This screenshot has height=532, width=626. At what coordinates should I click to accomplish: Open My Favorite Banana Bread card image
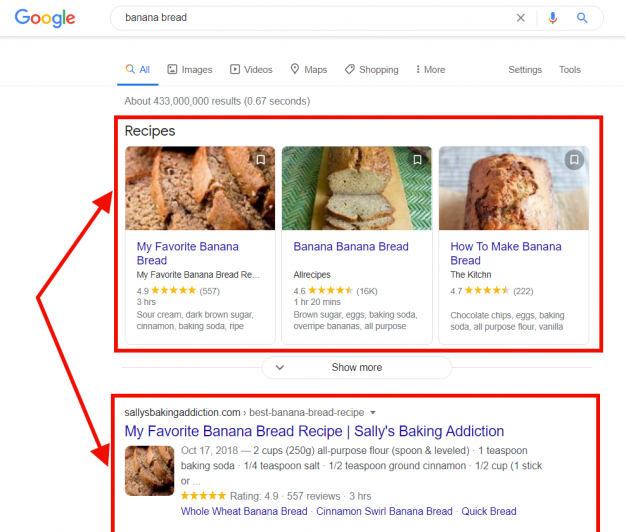(x=200, y=188)
